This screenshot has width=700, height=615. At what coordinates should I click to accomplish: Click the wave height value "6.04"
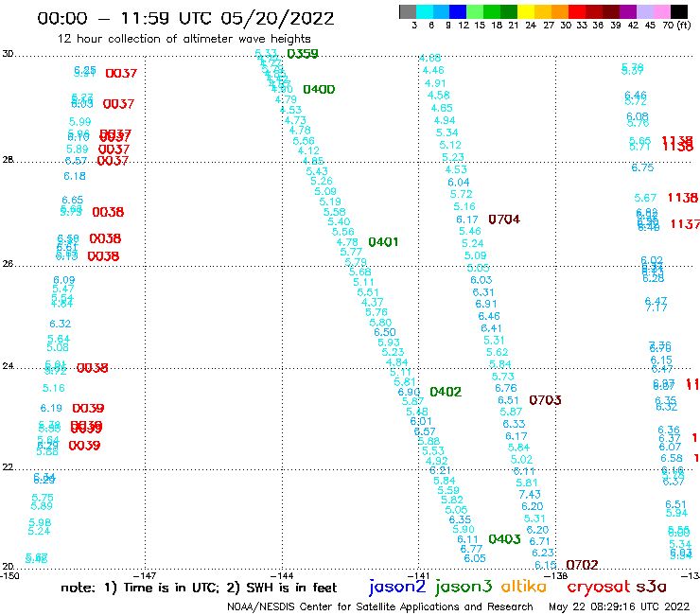tap(459, 183)
